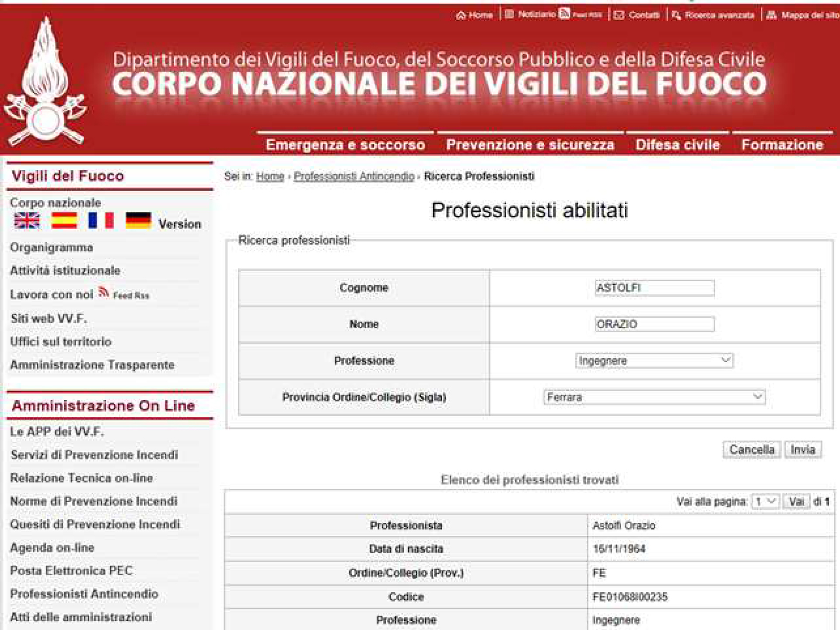Open Formazione menu
This screenshot has height=630, width=840.
[x=782, y=144]
